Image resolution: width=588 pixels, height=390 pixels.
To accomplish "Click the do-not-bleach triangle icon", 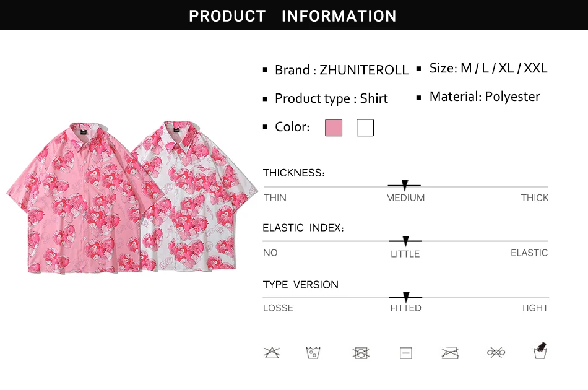I will point(272,353).
